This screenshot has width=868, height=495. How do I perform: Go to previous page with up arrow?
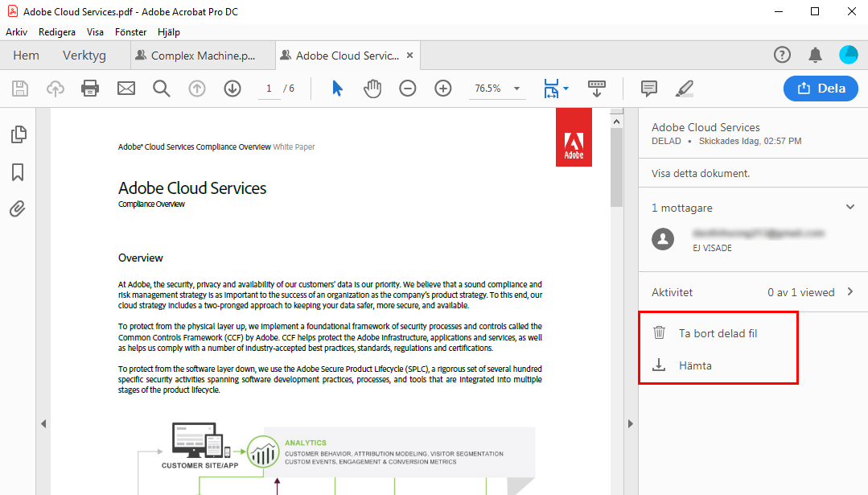click(x=197, y=89)
